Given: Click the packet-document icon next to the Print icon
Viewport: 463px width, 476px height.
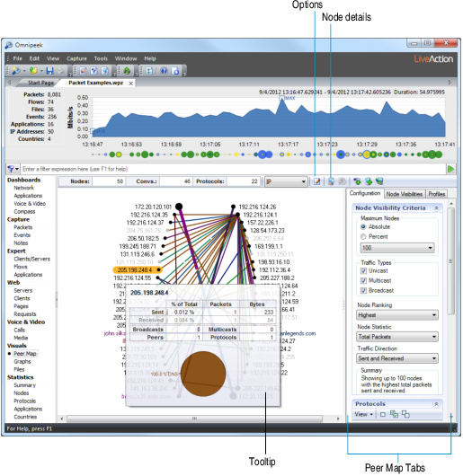Looking at the screenshot, I should (83, 71).
